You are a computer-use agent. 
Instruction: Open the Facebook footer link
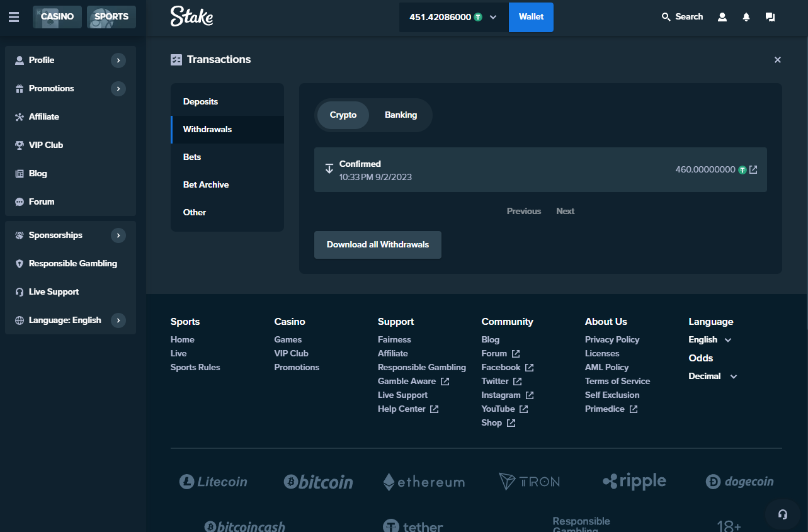coord(508,368)
